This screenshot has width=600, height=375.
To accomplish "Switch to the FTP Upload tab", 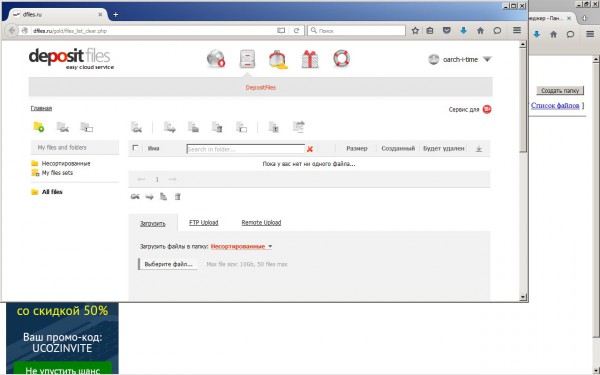I will click(204, 223).
